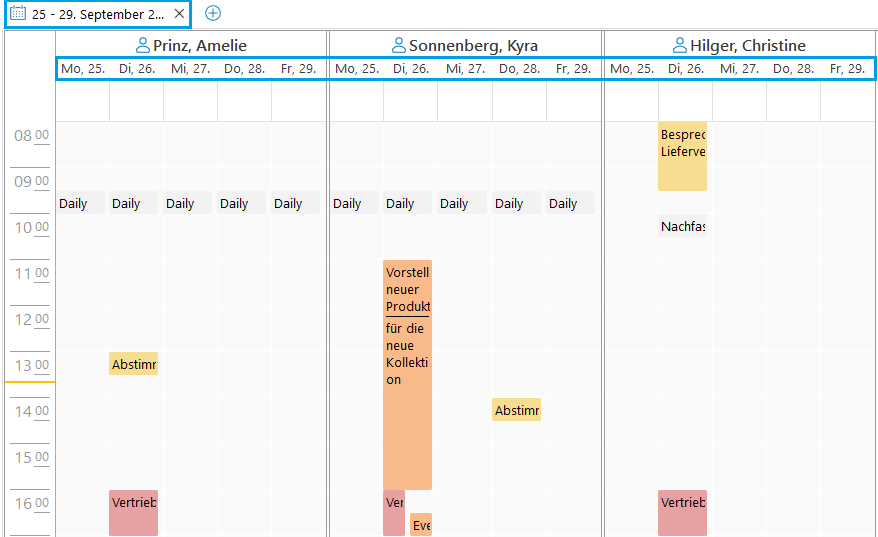This screenshot has width=878, height=537.
Task: Select the 25 - 29. September tab
Action: tap(98, 14)
